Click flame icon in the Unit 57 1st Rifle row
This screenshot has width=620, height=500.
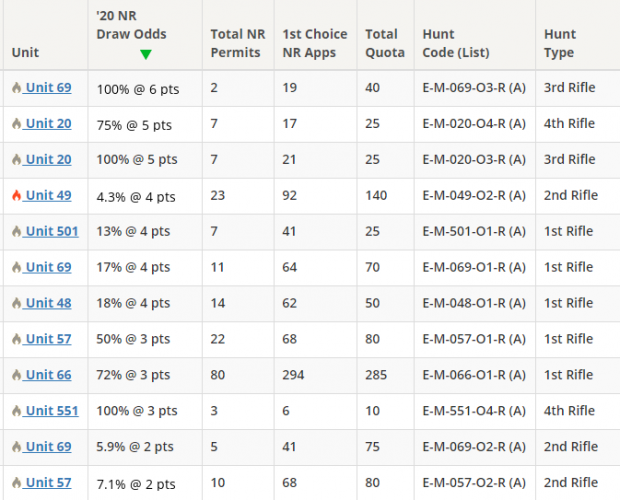pyautogui.click(x=16, y=340)
